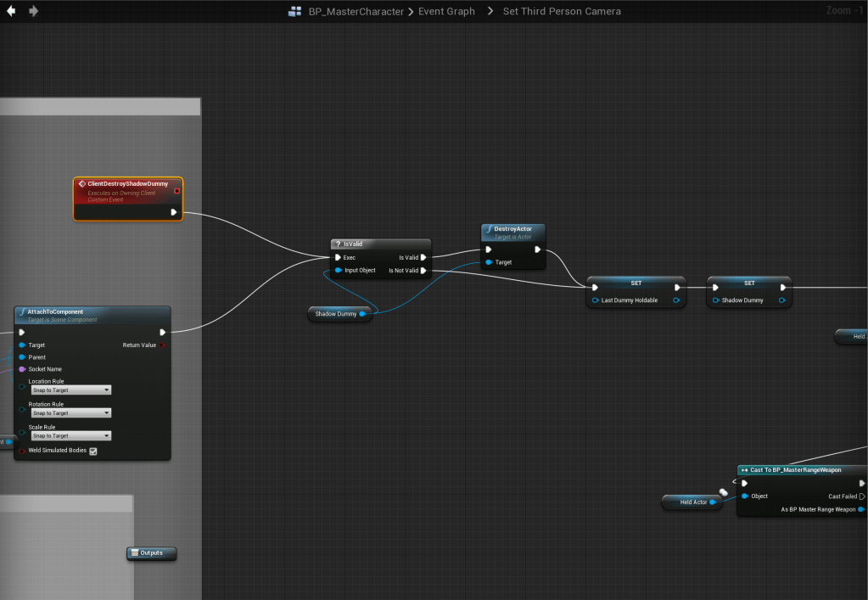Click the forward navigation arrow
868x600 pixels.
pos(33,11)
